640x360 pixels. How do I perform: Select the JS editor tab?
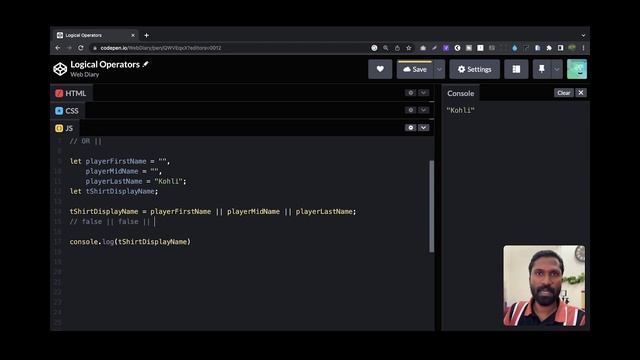pyautogui.click(x=64, y=128)
